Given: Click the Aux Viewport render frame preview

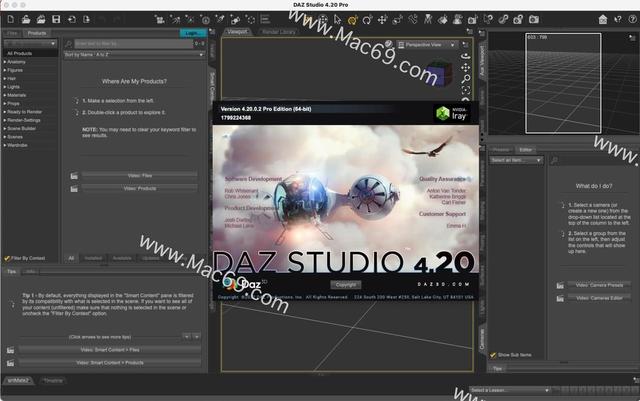Looking at the screenshot, I should (x=563, y=83).
